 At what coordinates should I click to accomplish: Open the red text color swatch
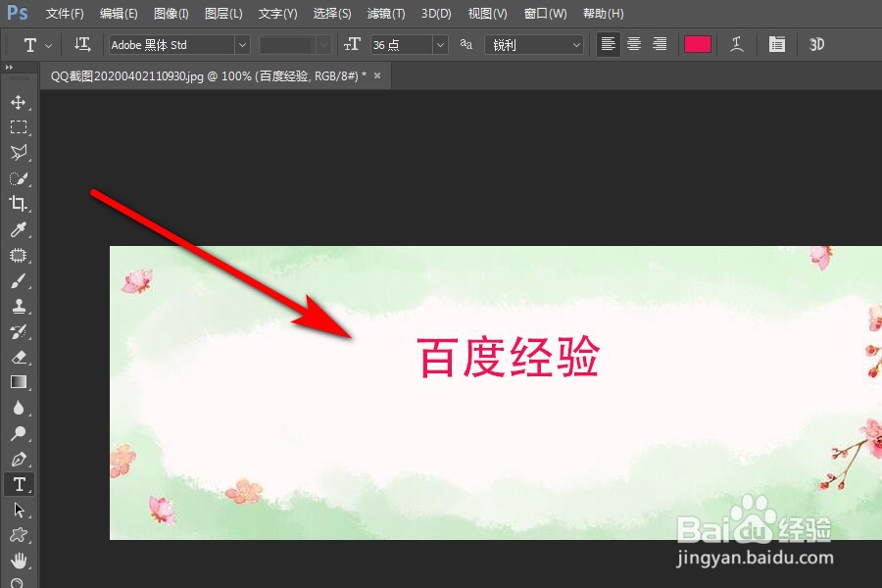coord(698,44)
